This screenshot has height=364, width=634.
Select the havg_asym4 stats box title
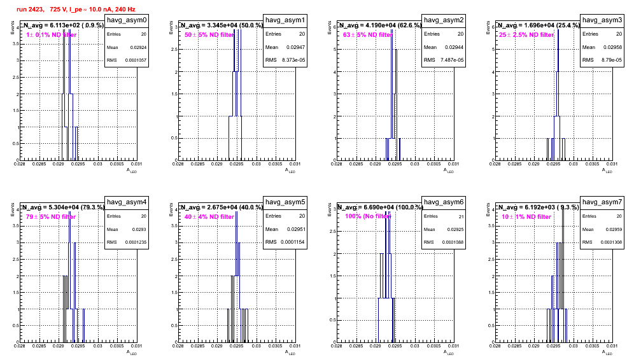[127, 202]
